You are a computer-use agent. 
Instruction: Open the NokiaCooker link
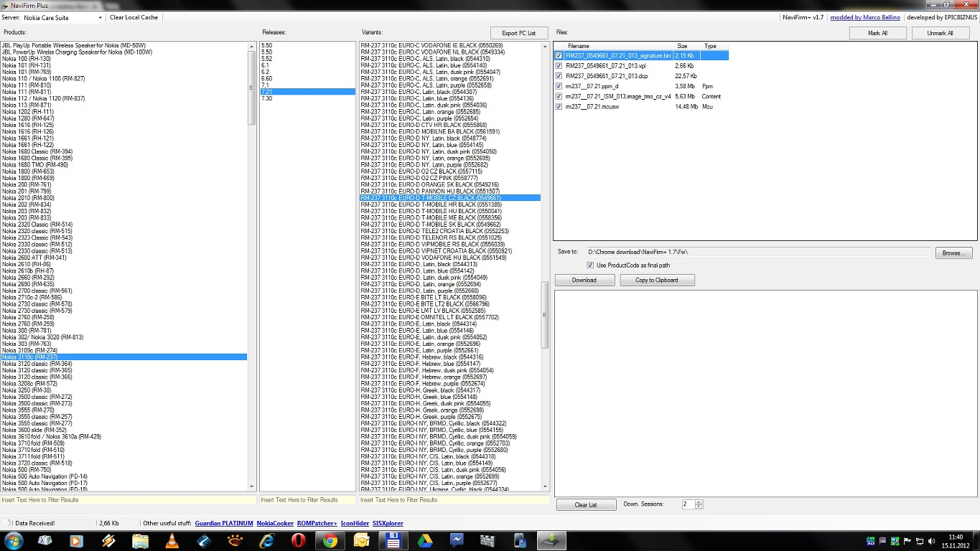point(275,523)
